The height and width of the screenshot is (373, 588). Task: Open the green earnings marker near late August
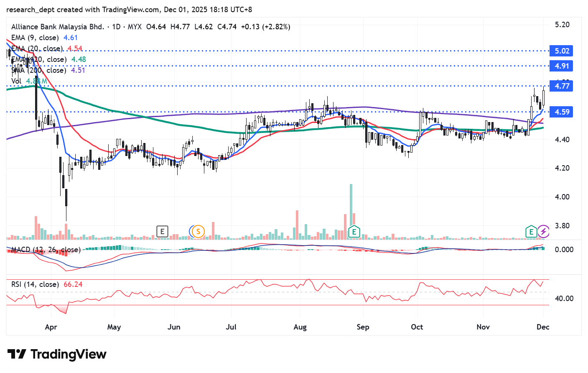[x=354, y=231]
